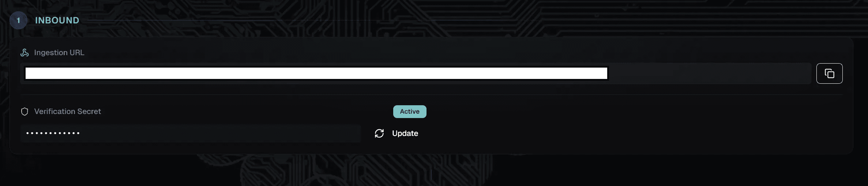Copy the Ingestion URL with the copy icon
868x186 pixels.
pyautogui.click(x=829, y=73)
